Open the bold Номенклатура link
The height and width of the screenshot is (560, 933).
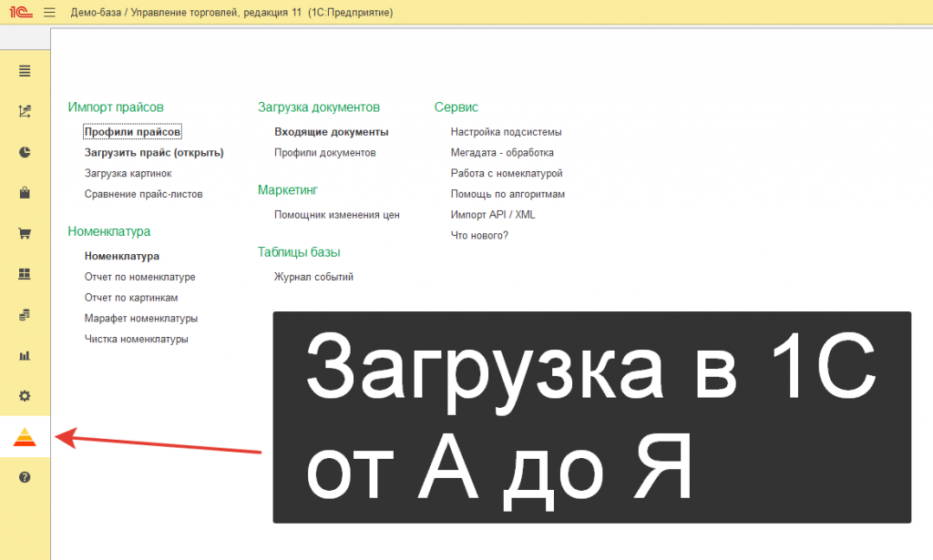(122, 256)
